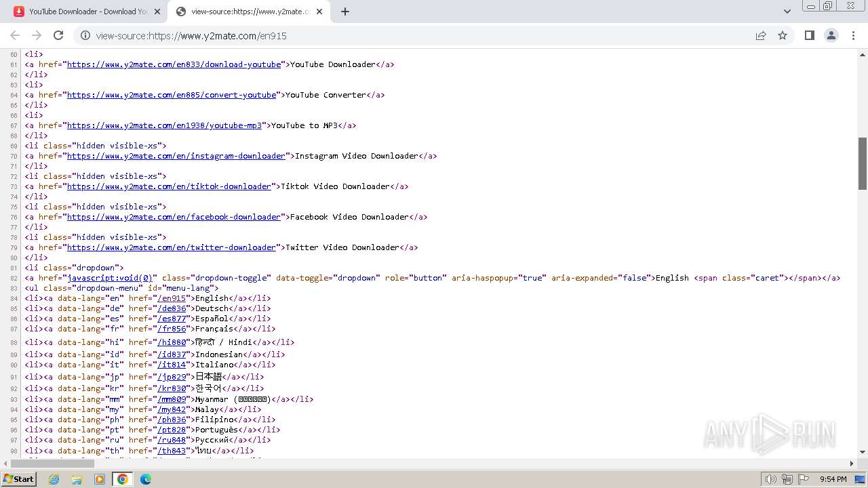Open the /es877 Español link
Screen dimensions: 868x488
coord(172,319)
